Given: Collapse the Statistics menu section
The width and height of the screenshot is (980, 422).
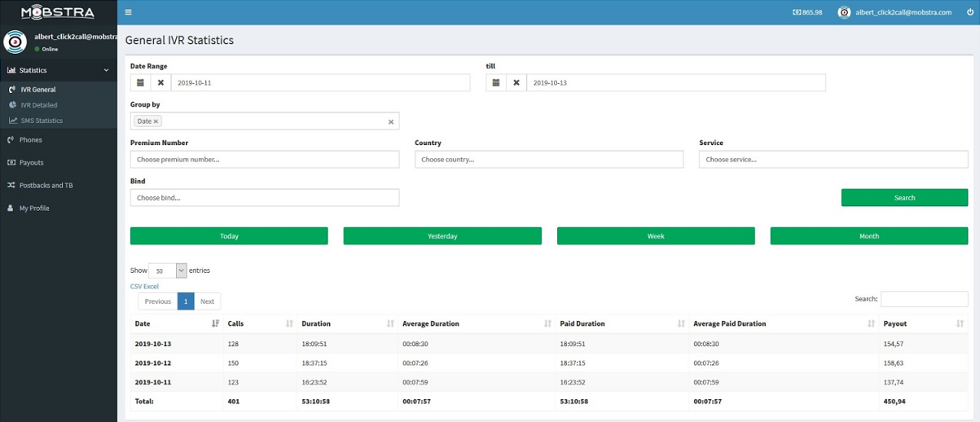Looking at the screenshot, I should pos(59,70).
